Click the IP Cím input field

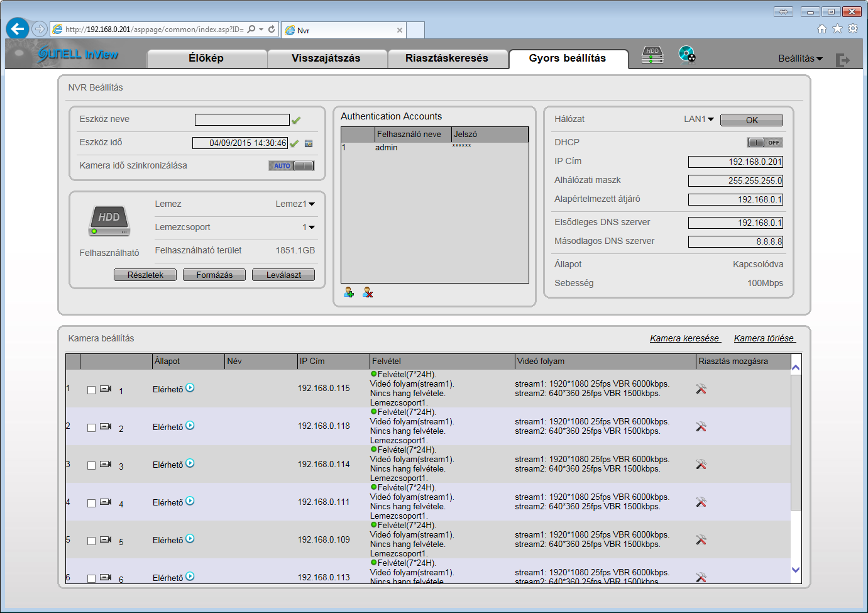click(735, 162)
